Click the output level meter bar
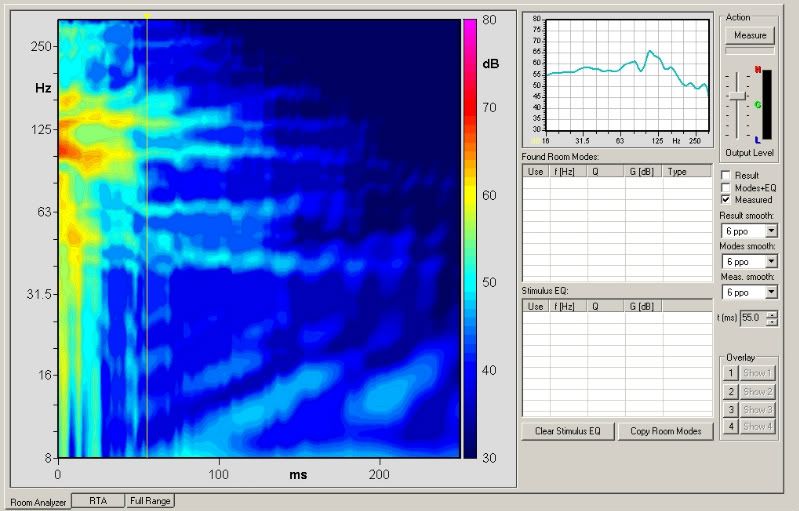The image size is (799, 511). pyautogui.click(x=766, y=104)
